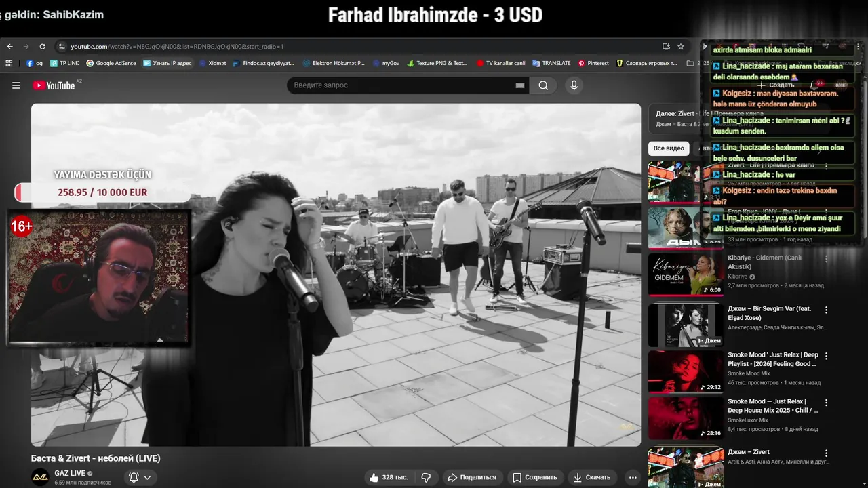Open the YouTube guide hamburger menu
This screenshot has width=868, height=488.
coord(16,85)
